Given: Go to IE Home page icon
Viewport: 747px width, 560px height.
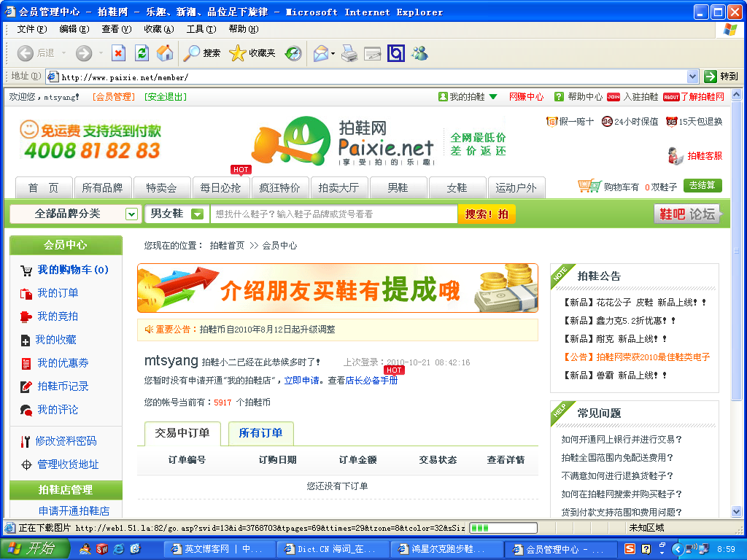Looking at the screenshot, I should 165,52.
